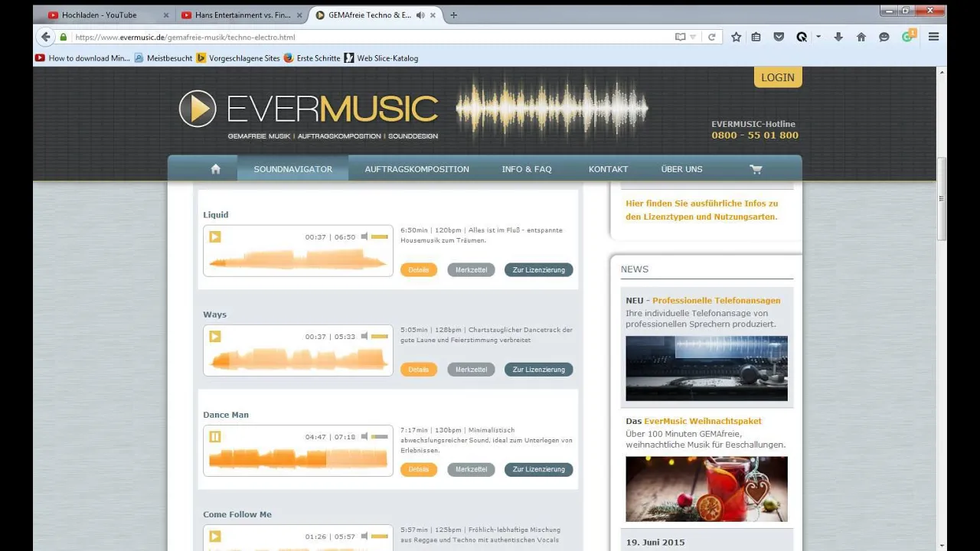Open the SOUNDNAVIGATOR menu
The image size is (980, 551).
(293, 169)
